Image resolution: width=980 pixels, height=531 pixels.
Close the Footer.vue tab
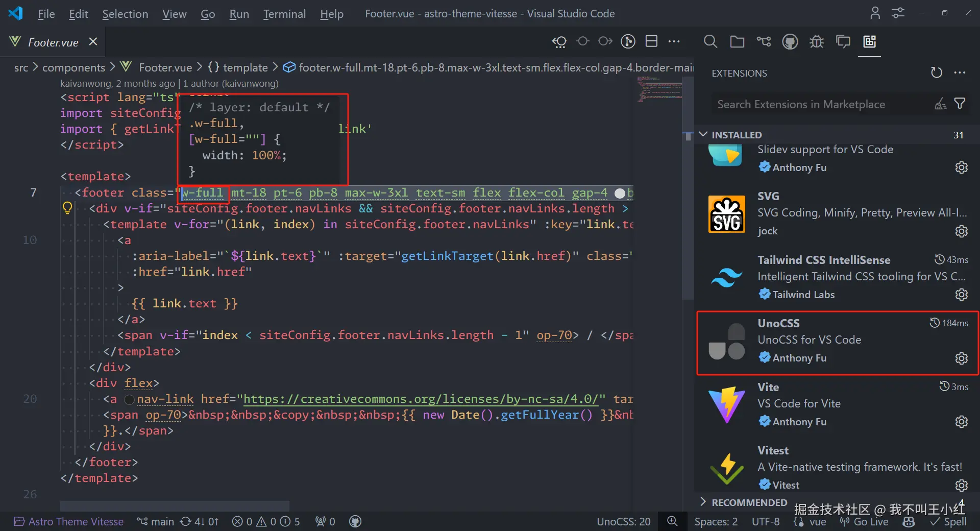pos(93,41)
